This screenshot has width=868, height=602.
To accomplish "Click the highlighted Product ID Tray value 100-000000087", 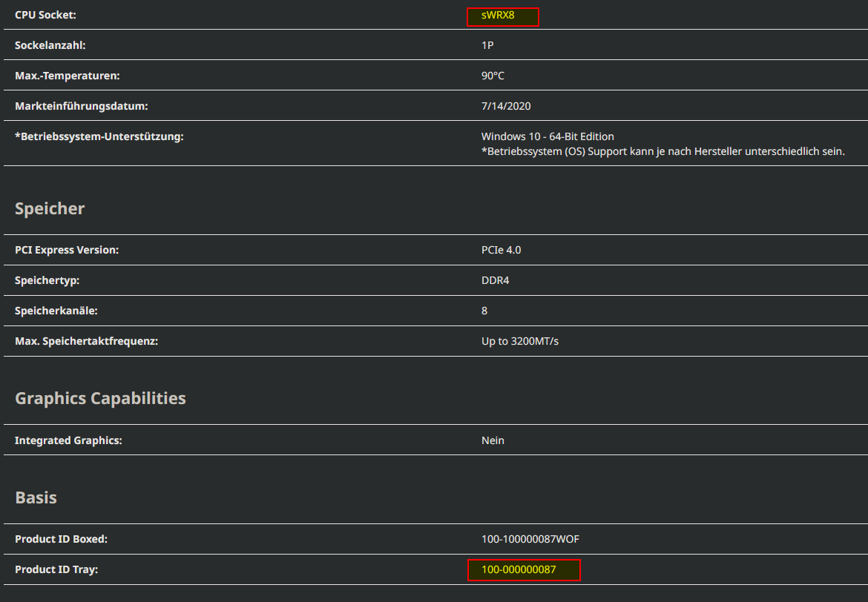I will (x=524, y=569).
